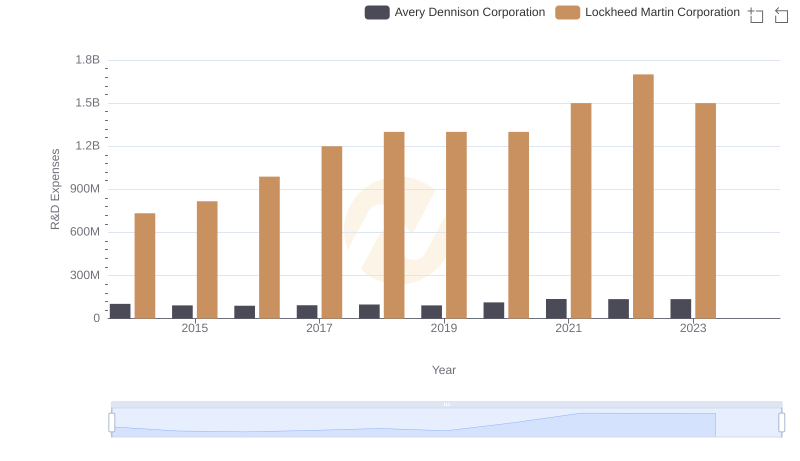Click the Lockheed Martin bar for 2021

[581, 211]
